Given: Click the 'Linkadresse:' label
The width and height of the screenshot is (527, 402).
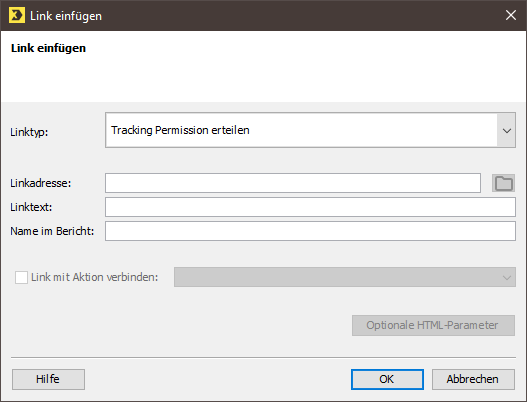Looking at the screenshot, I should [41, 183].
